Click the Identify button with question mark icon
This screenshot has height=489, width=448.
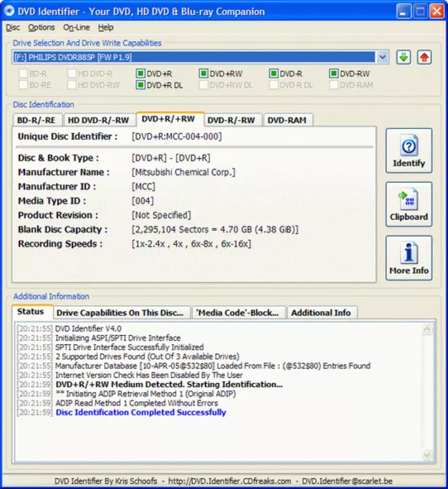tap(409, 150)
